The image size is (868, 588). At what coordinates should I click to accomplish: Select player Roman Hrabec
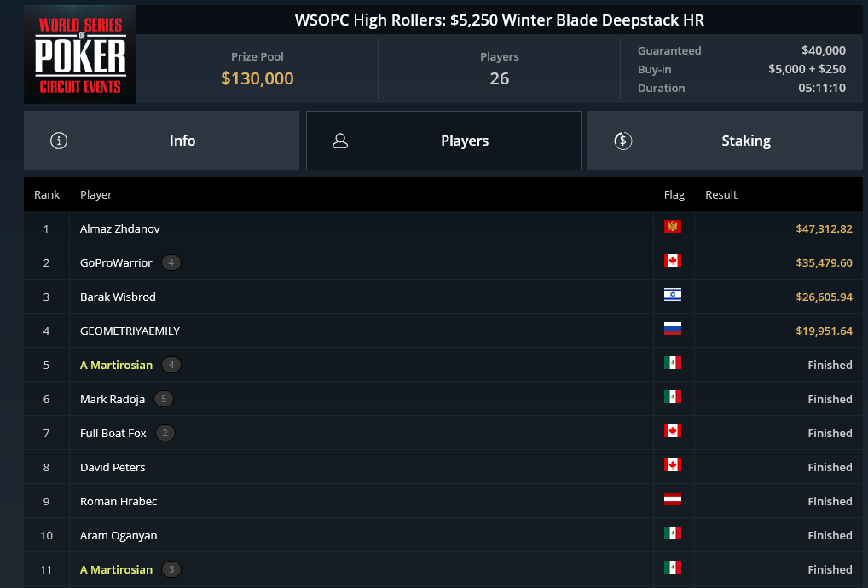[119, 501]
